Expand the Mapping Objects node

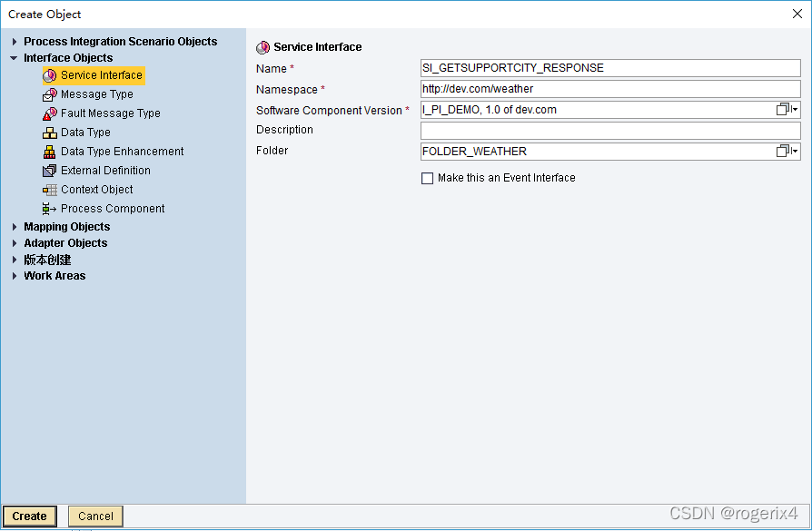15,227
